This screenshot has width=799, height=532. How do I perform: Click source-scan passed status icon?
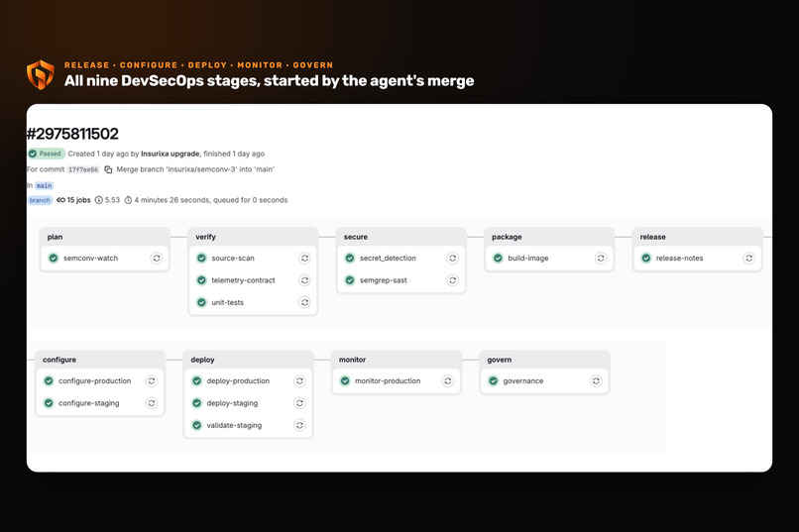coord(202,259)
